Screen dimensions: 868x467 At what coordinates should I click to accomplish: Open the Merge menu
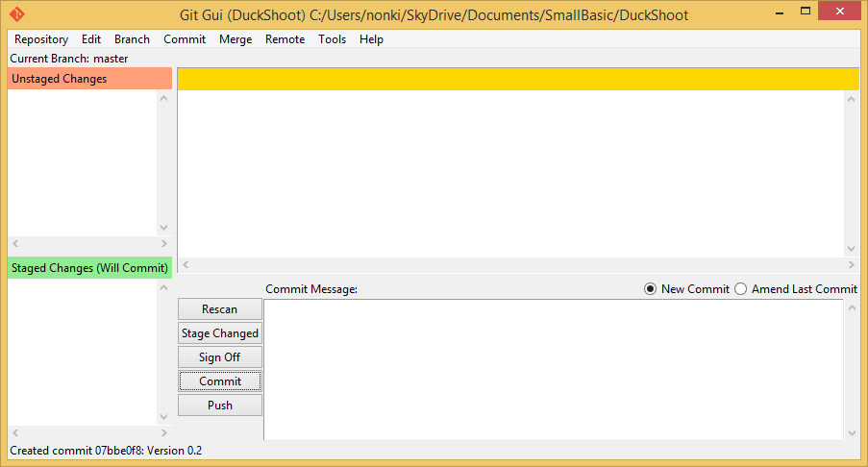(236, 39)
